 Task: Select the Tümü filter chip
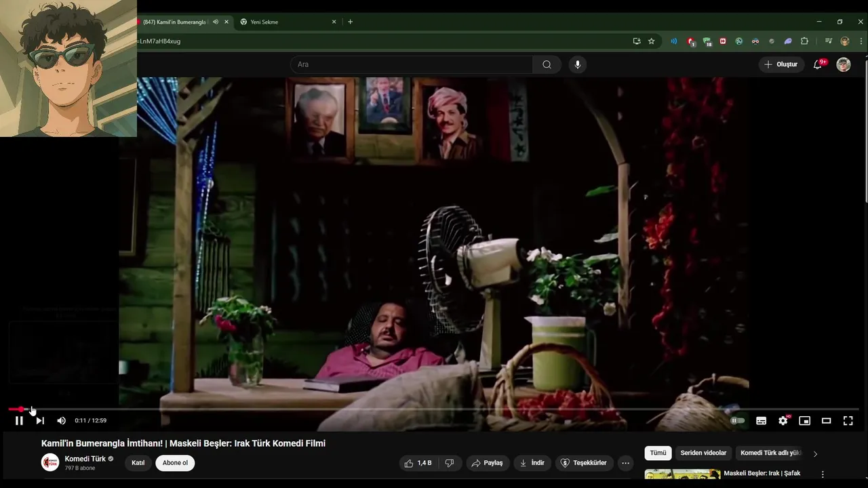point(658,453)
